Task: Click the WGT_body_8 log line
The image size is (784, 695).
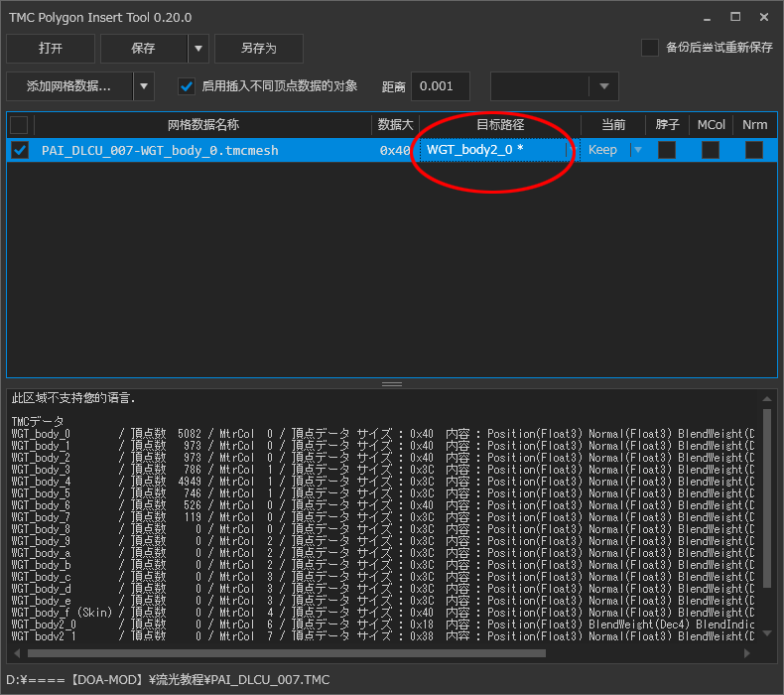Action: (382, 529)
